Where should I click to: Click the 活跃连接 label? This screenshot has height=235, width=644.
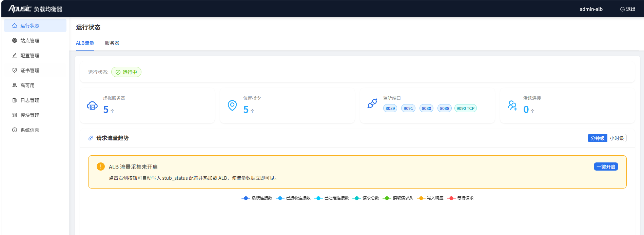click(532, 98)
